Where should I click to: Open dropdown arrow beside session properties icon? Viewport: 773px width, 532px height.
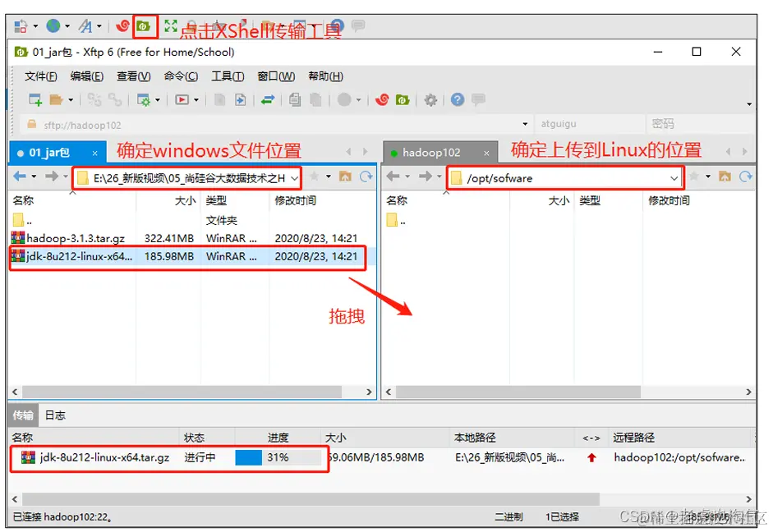click(x=158, y=100)
